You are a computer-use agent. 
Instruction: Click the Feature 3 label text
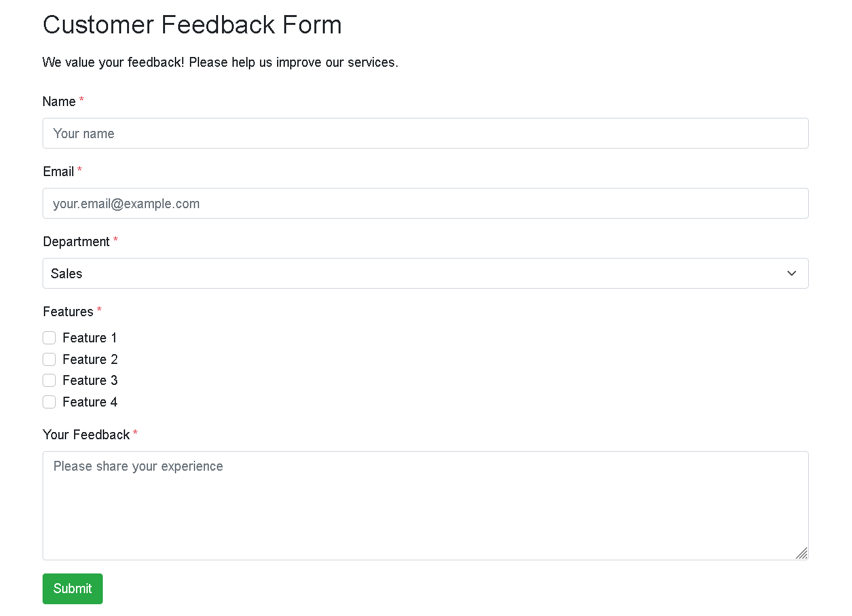(x=90, y=380)
